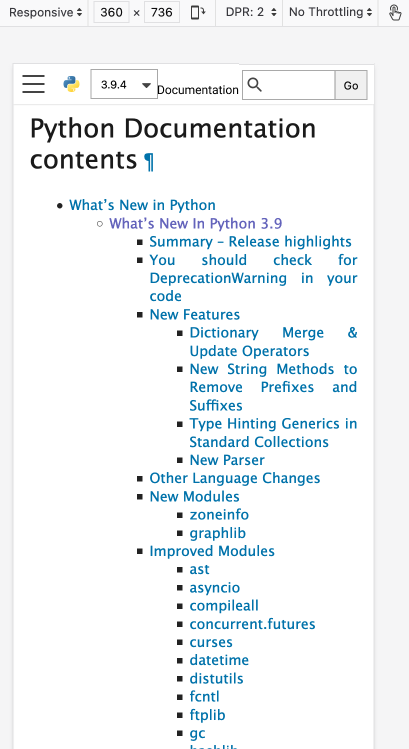409x749 pixels.
Task: Open the curses module link
Action: coord(211,642)
